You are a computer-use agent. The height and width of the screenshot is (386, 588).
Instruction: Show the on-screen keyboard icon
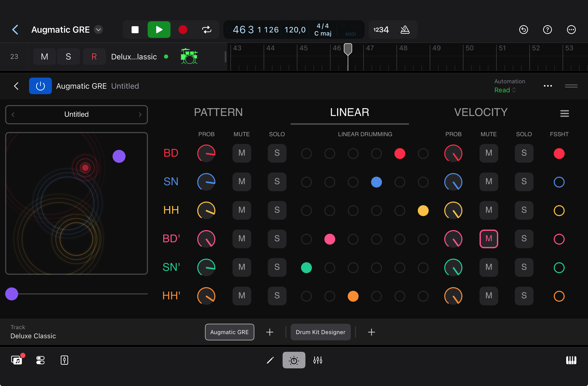click(x=571, y=360)
